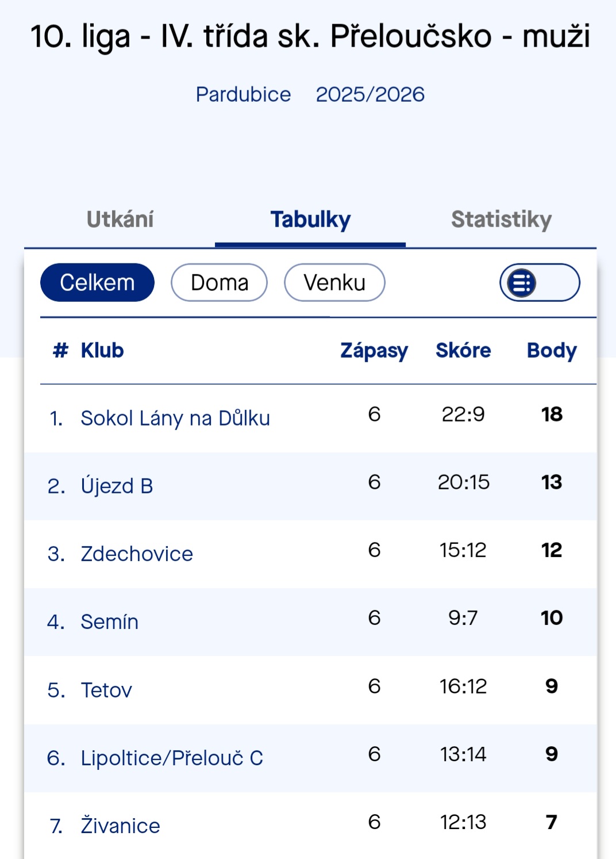Image resolution: width=616 pixels, height=859 pixels.
Task: Open the Újezd B club page
Action: click(x=117, y=486)
